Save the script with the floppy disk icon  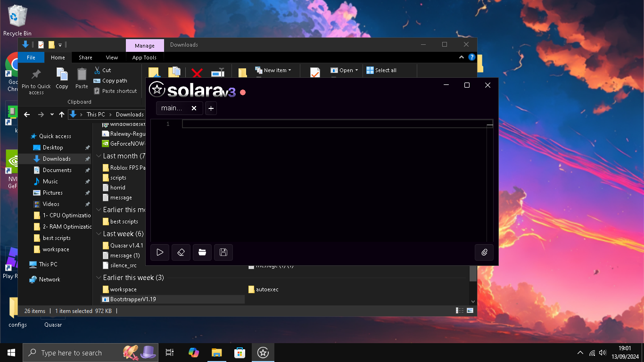pos(223,252)
